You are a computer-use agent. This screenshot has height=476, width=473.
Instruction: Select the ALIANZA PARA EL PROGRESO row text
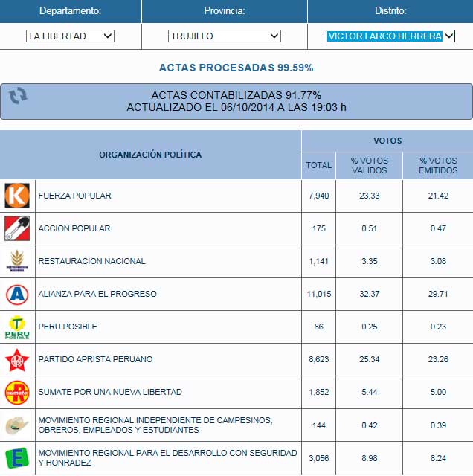pyautogui.click(x=97, y=294)
